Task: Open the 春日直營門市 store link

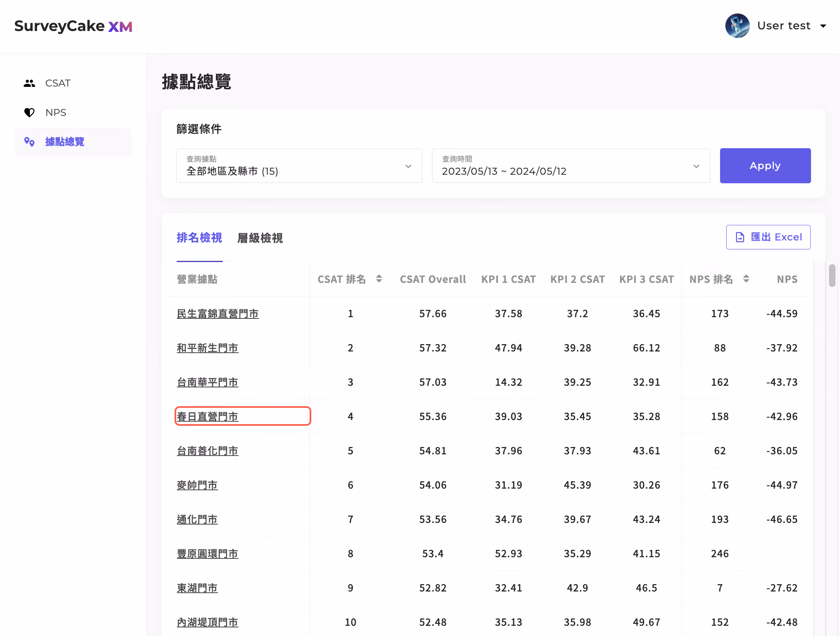Action: click(x=208, y=416)
